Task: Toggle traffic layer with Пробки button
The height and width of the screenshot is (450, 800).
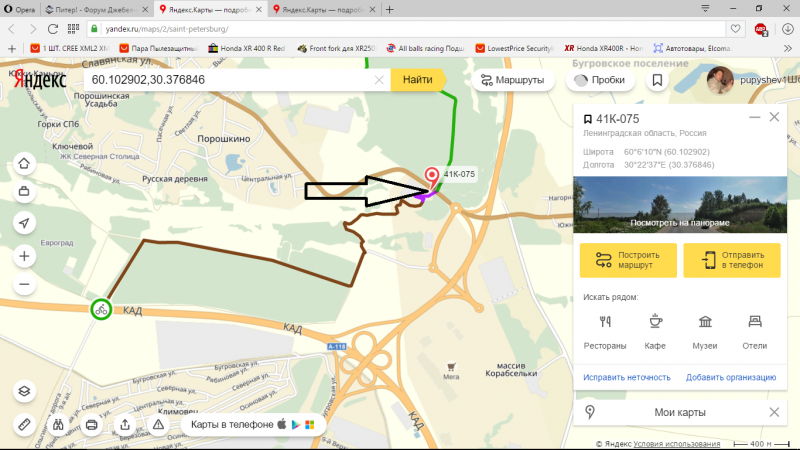Action: (x=600, y=80)
